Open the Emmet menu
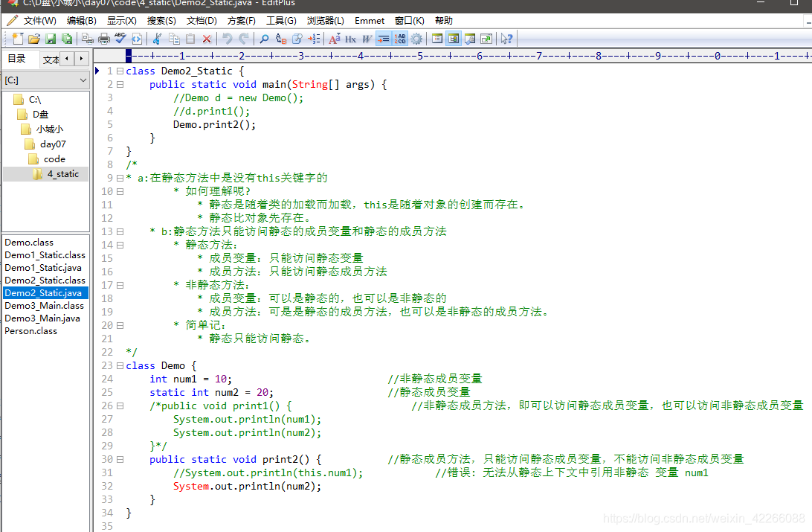This screenshot has height=532, width=812. pos(370,21)
